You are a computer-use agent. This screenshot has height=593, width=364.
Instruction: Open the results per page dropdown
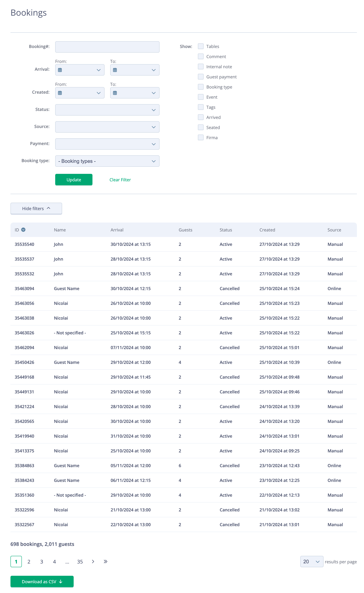[311, 561]
